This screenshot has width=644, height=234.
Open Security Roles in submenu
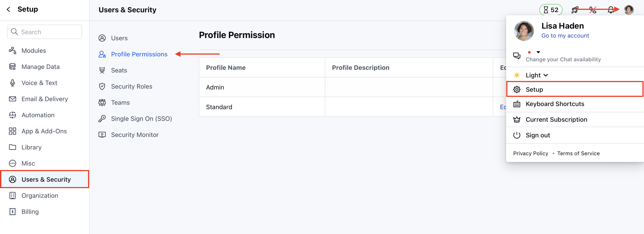point(131,86)
